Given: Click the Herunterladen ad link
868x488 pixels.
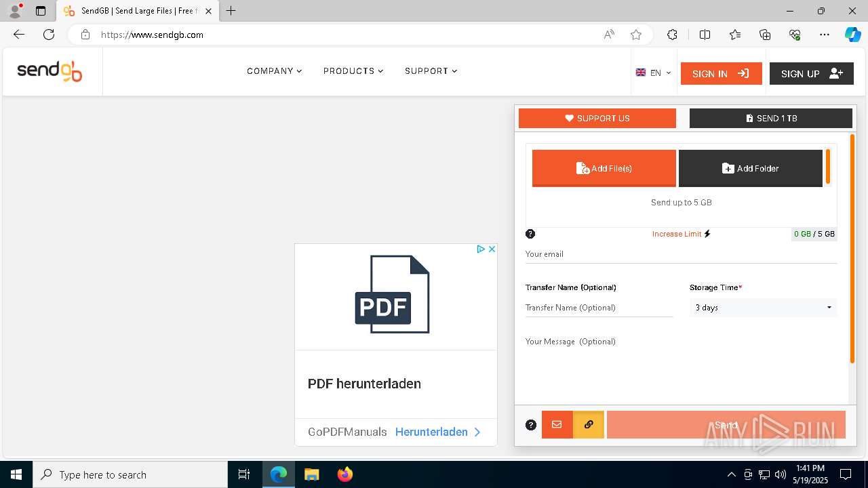Looking at the screenshot, I should 437,432.
